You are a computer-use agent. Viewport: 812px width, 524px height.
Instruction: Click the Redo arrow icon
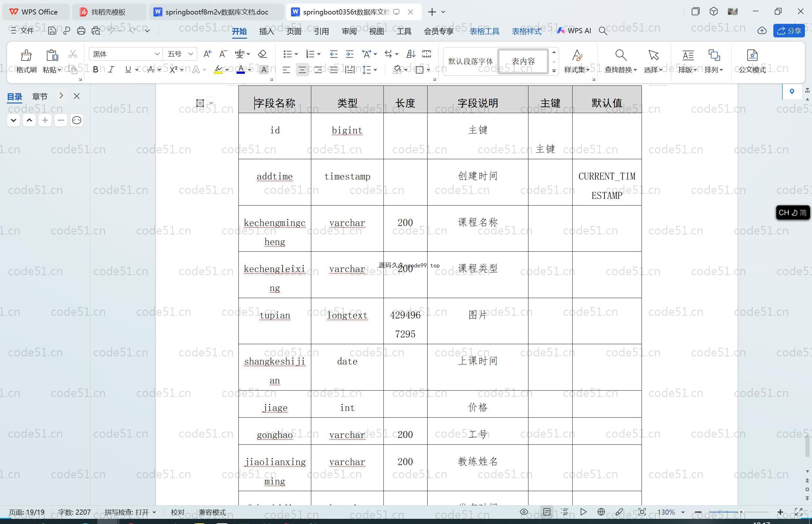(x=132, y=30)
